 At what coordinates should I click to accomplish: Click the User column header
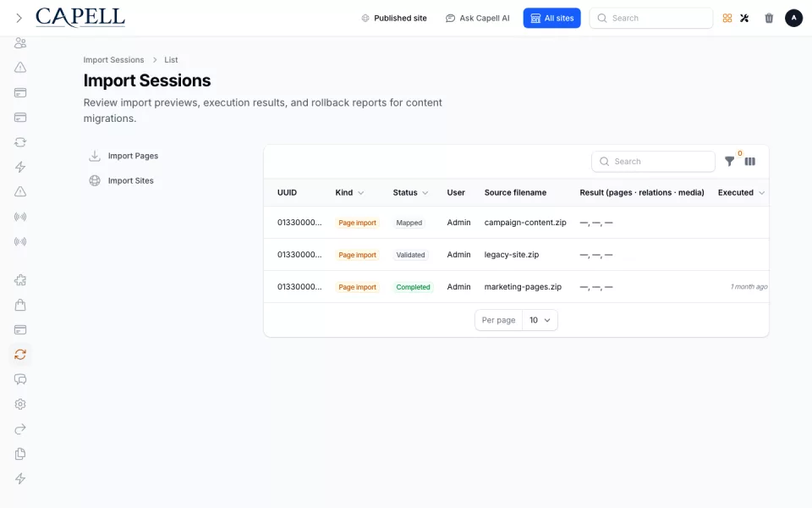456,193
